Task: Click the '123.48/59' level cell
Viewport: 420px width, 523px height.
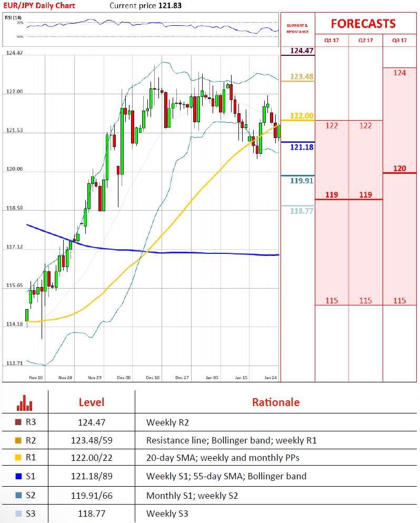Action: coord(92,441)
